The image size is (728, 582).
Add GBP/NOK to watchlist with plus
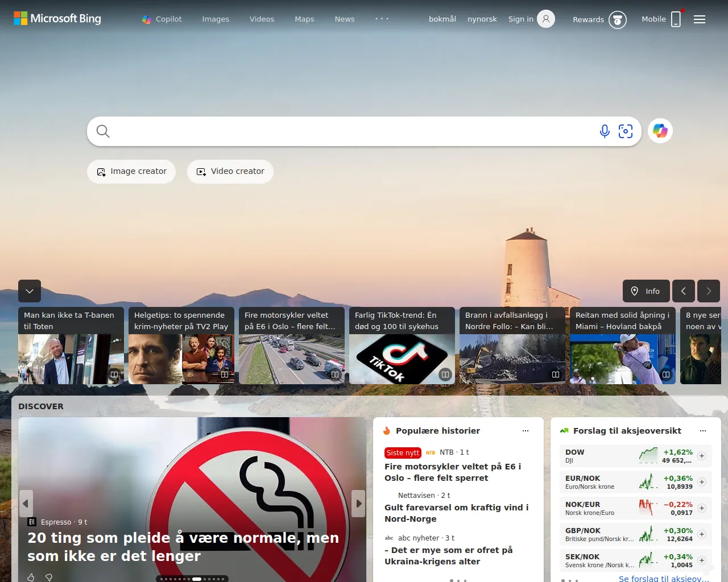(x=702, y=534)
